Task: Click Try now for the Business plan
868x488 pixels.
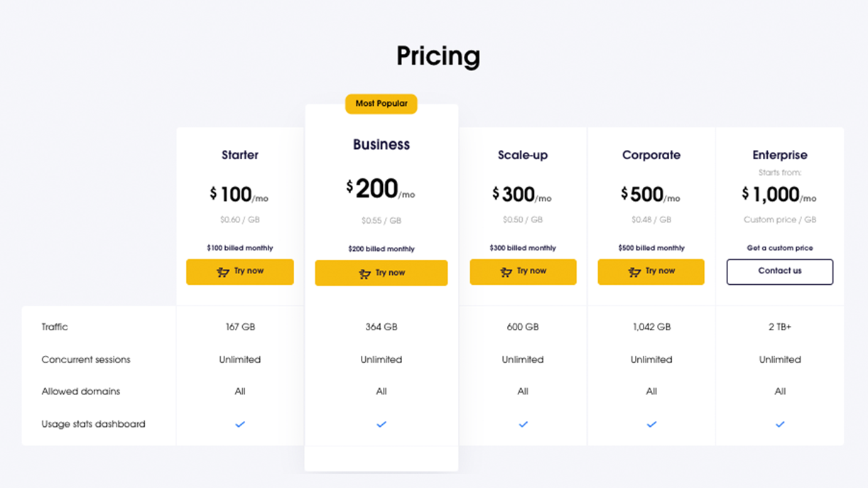Action: coord(381,273)
